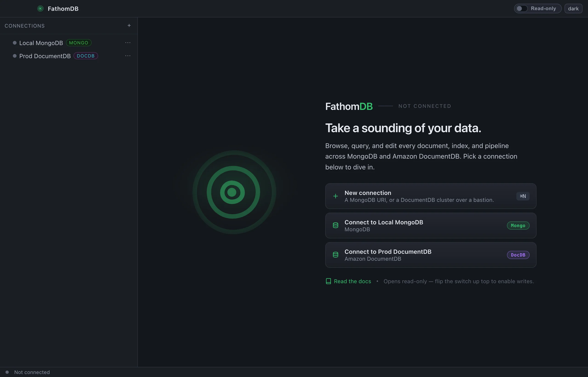Click the ⌘N shortcut badge
The width and height of the screenshot is (588, 377).
tap(523, 196)
